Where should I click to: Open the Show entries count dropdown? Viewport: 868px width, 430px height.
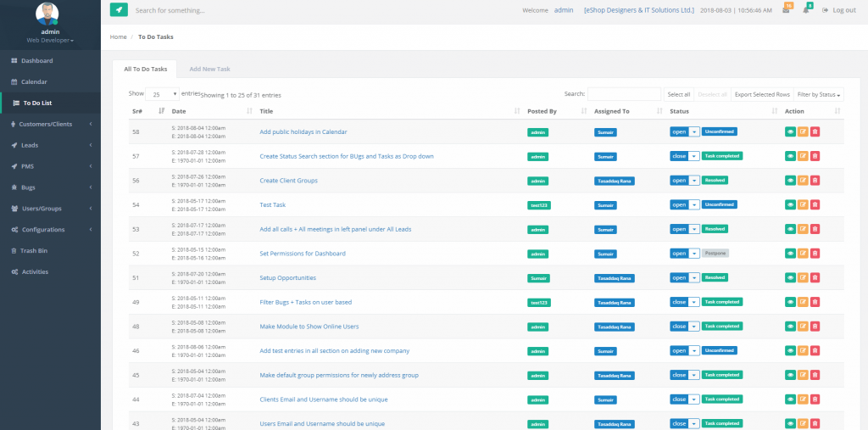163,94
